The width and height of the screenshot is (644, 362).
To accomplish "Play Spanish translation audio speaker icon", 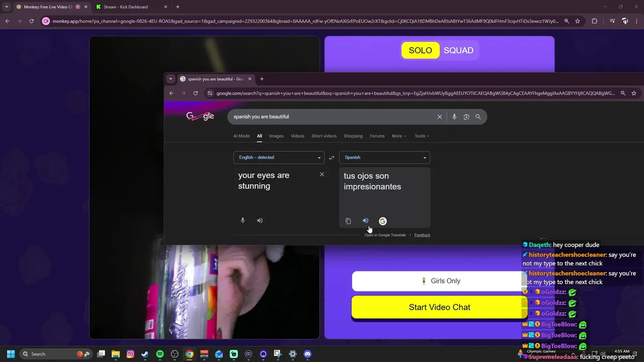I will point(366,221).
